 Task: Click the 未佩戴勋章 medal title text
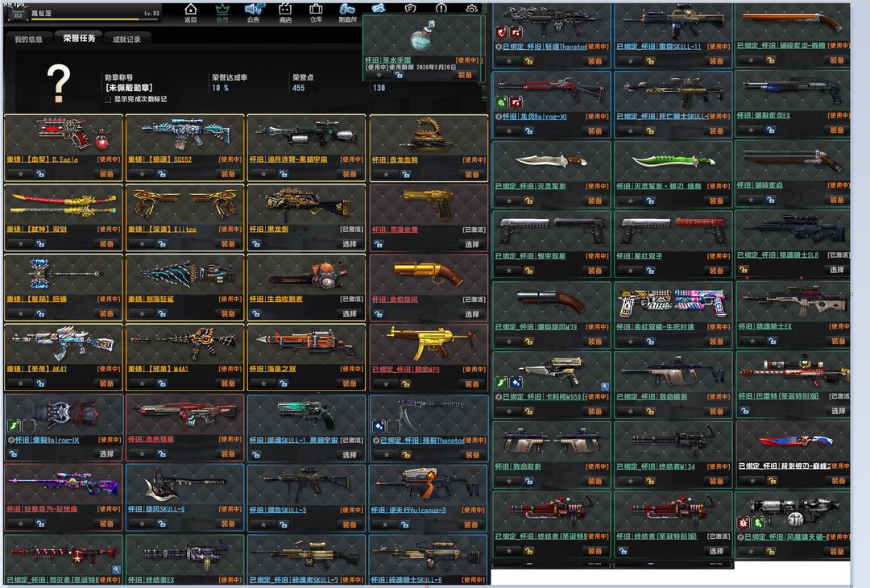click(129, 89)
